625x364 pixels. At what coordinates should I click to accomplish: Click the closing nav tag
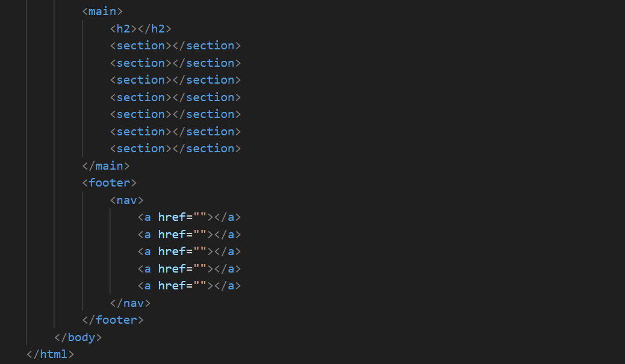[x=131, y=303]
